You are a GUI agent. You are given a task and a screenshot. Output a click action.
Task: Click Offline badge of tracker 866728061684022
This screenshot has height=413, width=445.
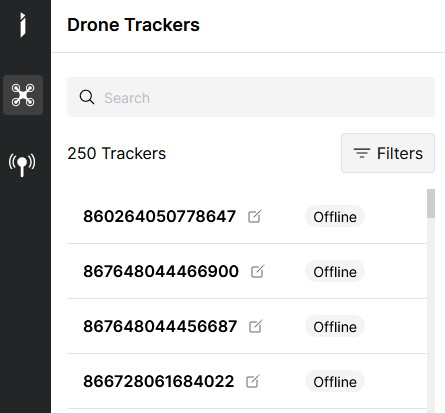pyautogui.click(x=335, y=382)
